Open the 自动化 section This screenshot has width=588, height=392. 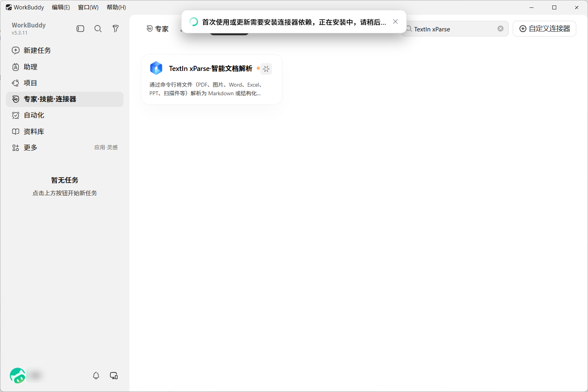[65, 115]
